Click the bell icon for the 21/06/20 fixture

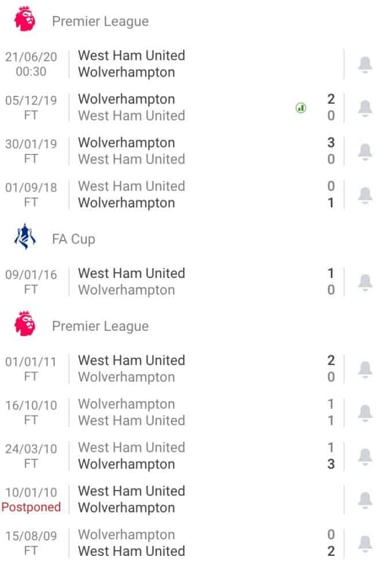(x=364, y=64)
